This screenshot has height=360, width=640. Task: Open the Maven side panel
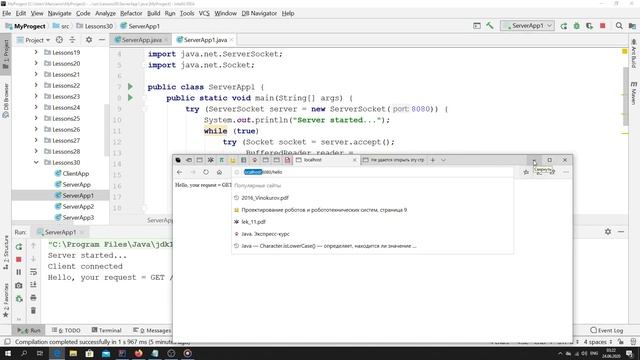tap(633, 93)
